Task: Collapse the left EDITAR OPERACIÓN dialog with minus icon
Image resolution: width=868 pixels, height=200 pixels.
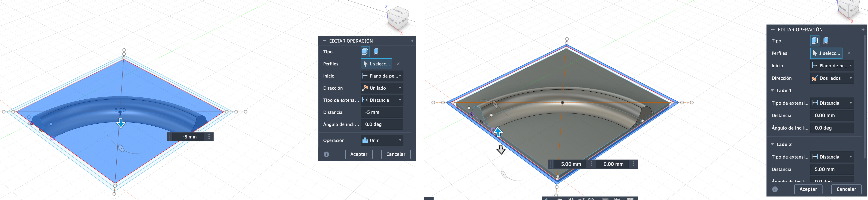Action: (x=324, y=41)
